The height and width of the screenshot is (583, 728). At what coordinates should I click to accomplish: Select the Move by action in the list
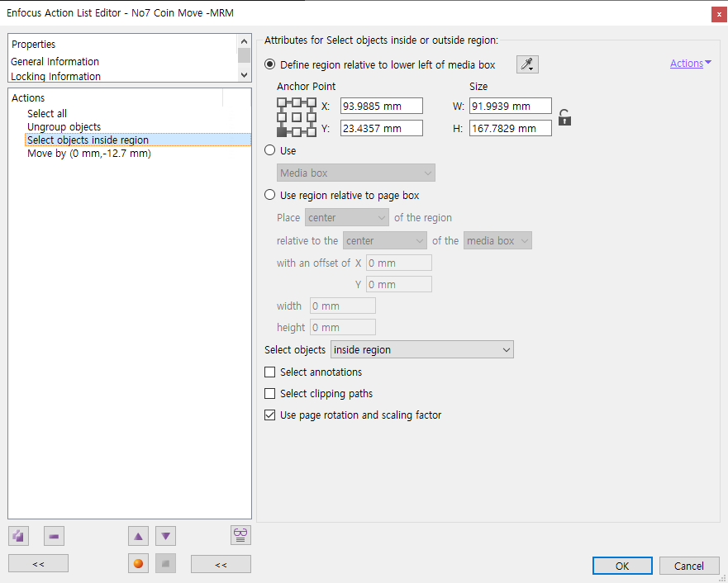pyautogui.click(x=89, y=154)
